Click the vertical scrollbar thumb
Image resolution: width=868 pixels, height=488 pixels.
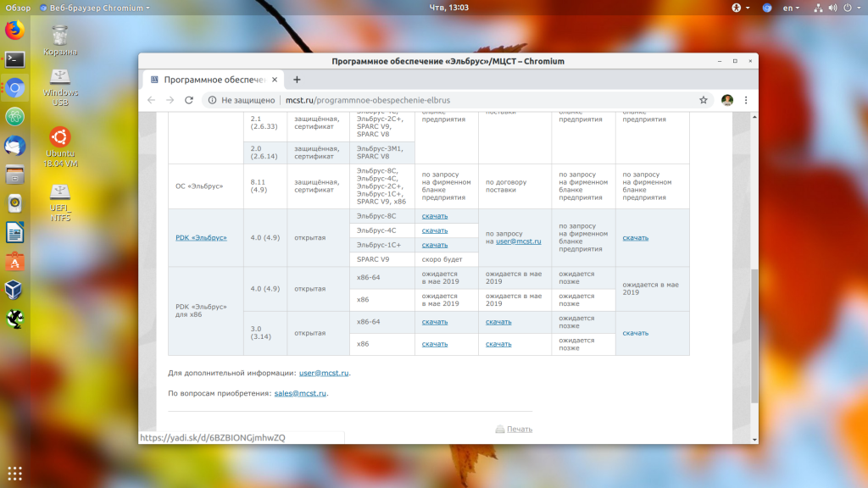(x=754, y=335)
